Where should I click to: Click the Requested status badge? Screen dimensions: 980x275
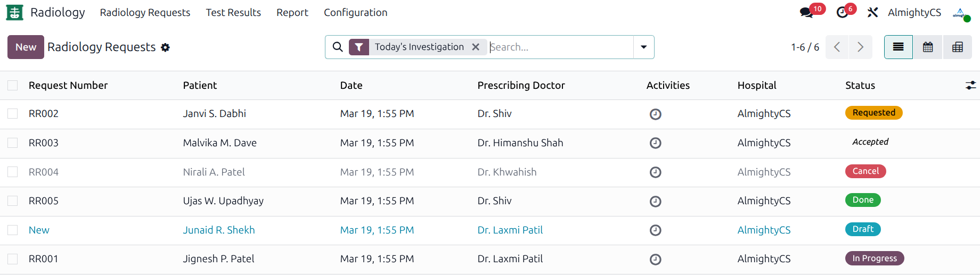click(x=873, y=113)
